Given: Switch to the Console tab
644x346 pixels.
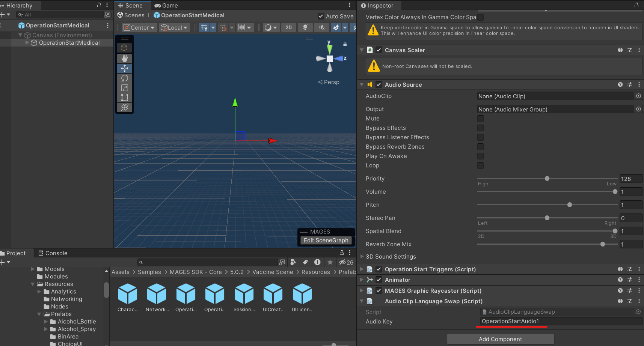Looking at the screenshot, I should pos(53,253).
